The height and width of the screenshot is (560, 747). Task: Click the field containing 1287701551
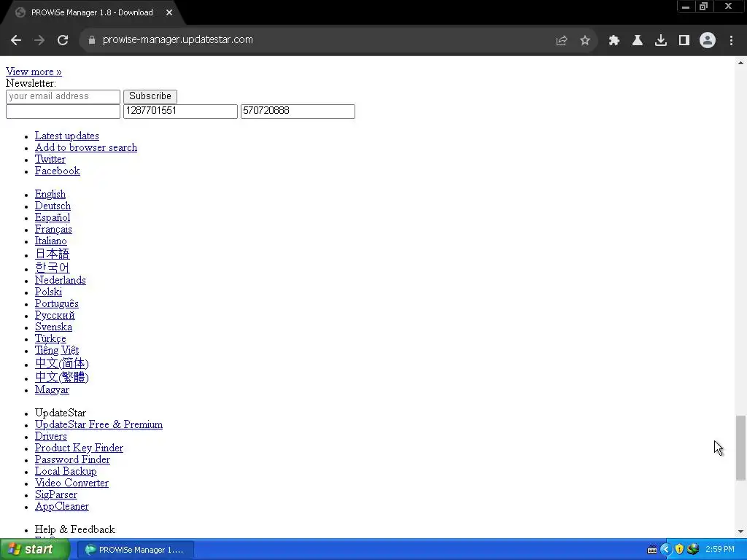pos(181,112)
